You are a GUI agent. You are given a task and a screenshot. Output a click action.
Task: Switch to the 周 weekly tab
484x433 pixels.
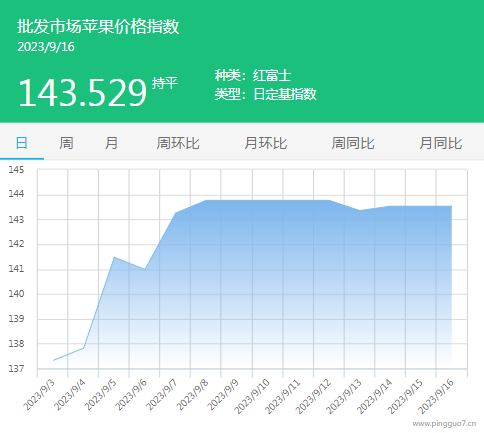[66, 143]
